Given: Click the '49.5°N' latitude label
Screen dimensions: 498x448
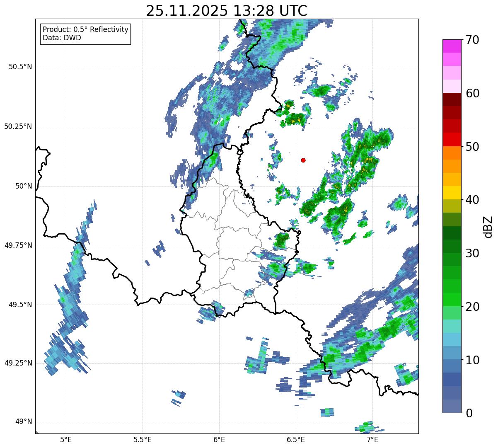Looking at the screenshot, I should [x=21, y=305].
